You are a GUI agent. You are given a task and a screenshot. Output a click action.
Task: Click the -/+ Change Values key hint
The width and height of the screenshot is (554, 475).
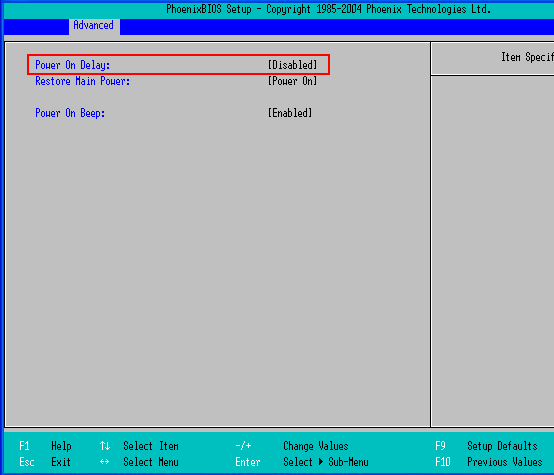[x=243, y=446]
